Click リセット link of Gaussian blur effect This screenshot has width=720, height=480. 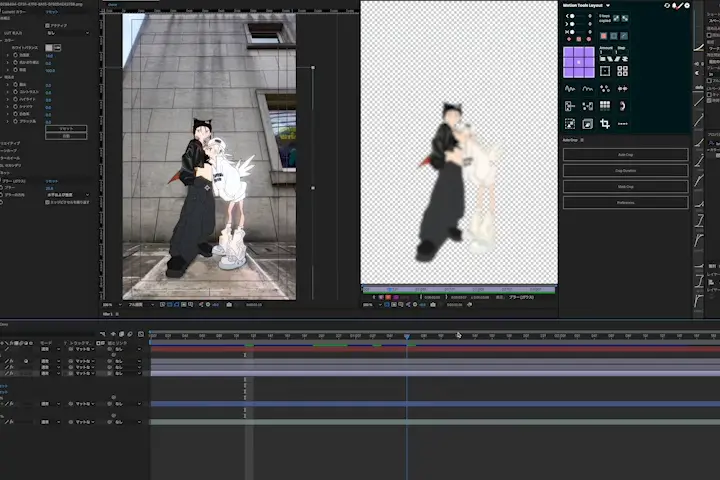(51, 181)
